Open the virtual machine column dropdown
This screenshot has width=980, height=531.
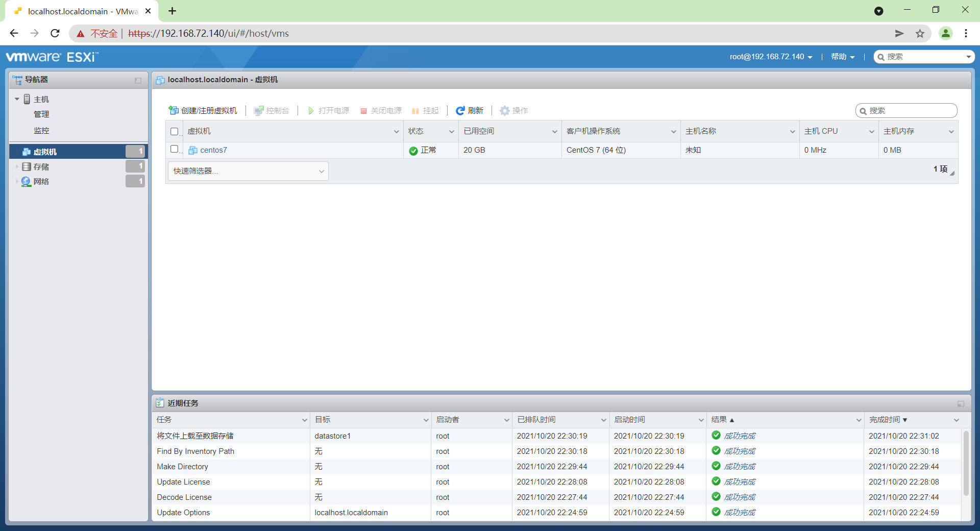coord(396,132)
